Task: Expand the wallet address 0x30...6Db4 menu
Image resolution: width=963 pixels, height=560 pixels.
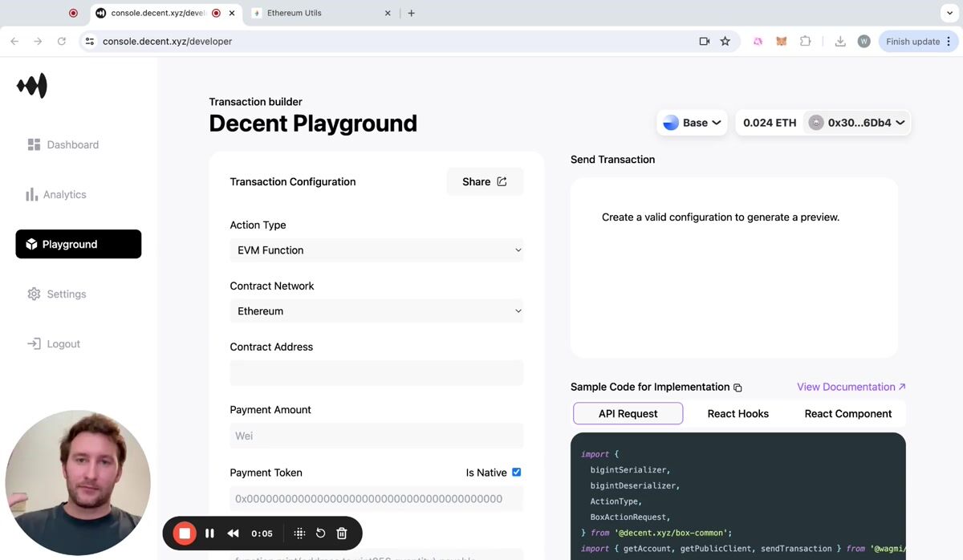Action: [859, 123]
